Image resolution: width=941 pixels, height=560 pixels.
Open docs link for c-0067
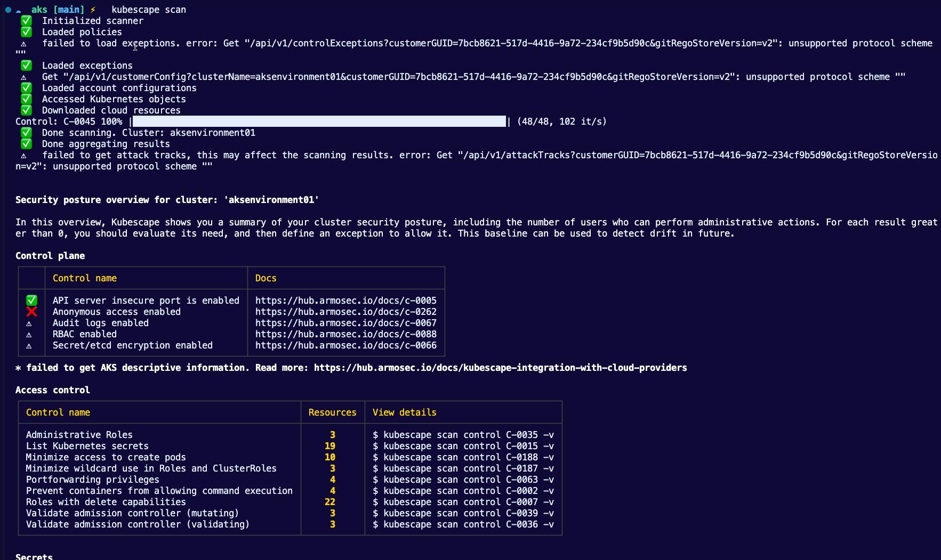346,323
